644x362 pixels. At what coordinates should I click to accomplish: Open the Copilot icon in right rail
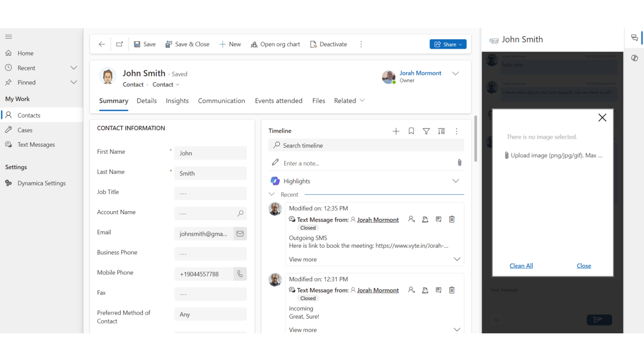(634, 58)
